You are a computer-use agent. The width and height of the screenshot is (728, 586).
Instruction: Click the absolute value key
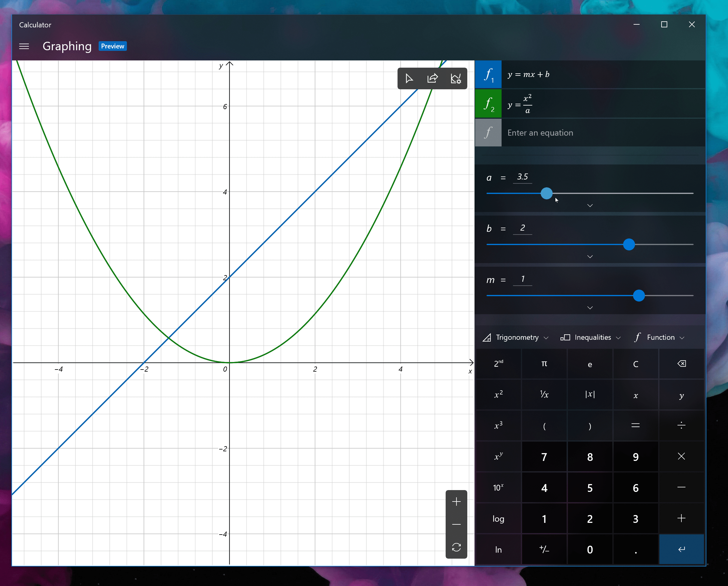589,395
